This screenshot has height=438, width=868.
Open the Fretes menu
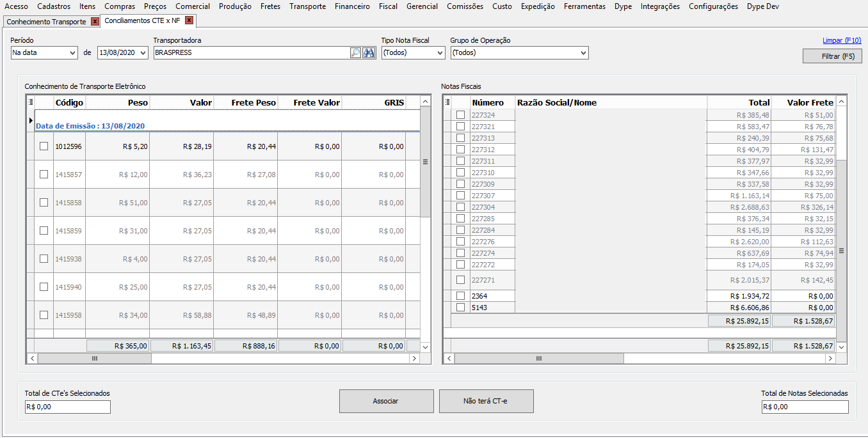point(270,6)
